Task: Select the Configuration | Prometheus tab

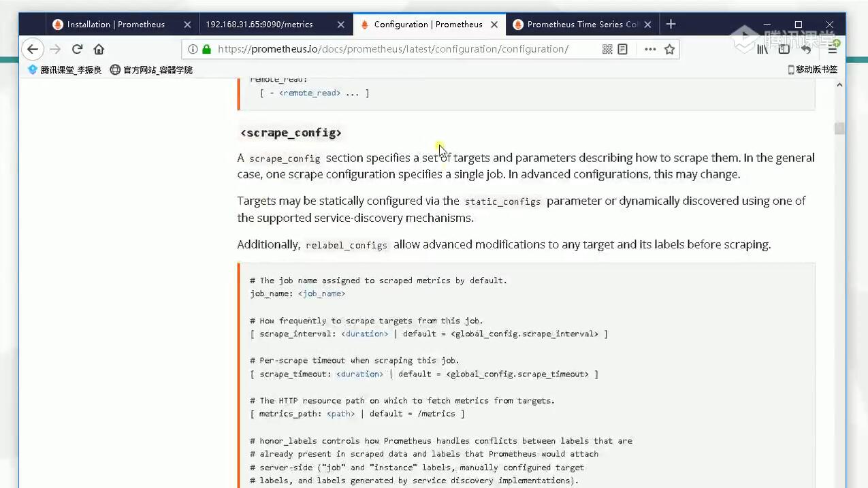Action: pyautogui.click(x=428, y=25)
